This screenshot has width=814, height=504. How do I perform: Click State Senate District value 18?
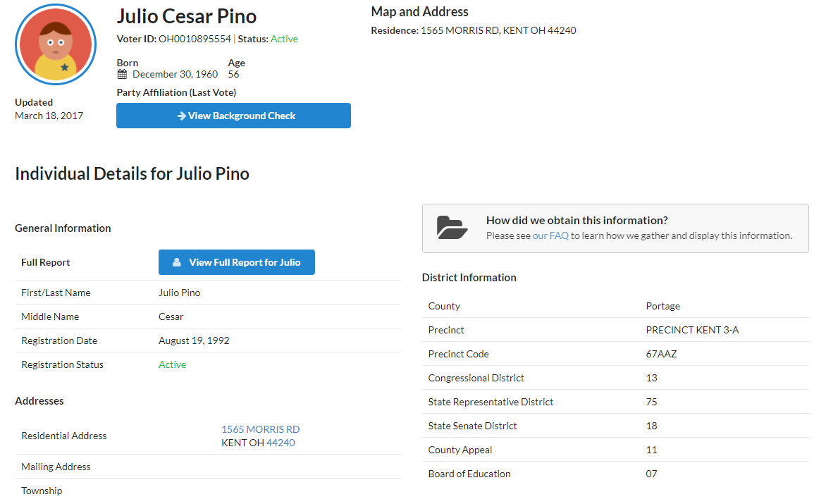[x=651, y=426]
